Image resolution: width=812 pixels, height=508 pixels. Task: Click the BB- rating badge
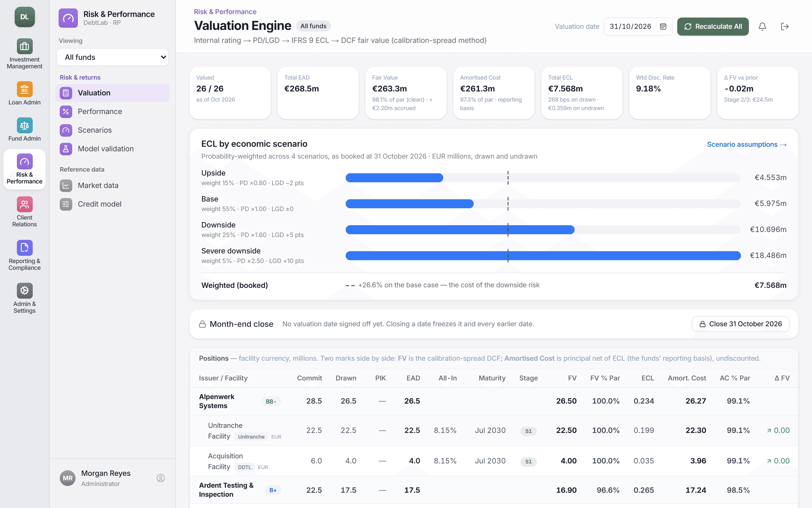click(271, 402)
